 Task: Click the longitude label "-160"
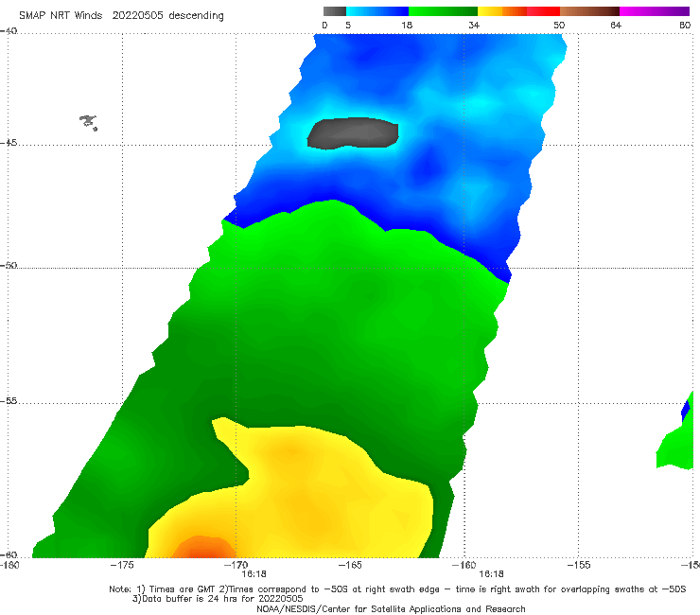coord(464,566)
